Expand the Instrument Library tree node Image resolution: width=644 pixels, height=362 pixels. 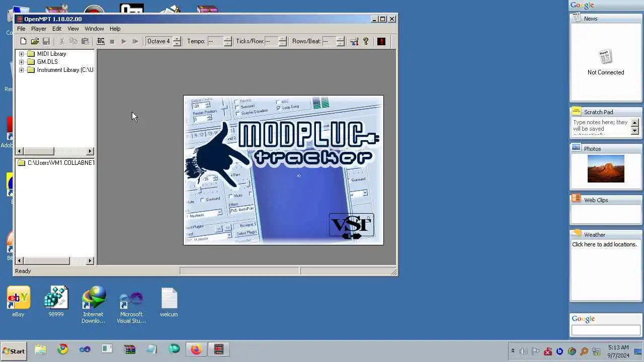[21, 70]
